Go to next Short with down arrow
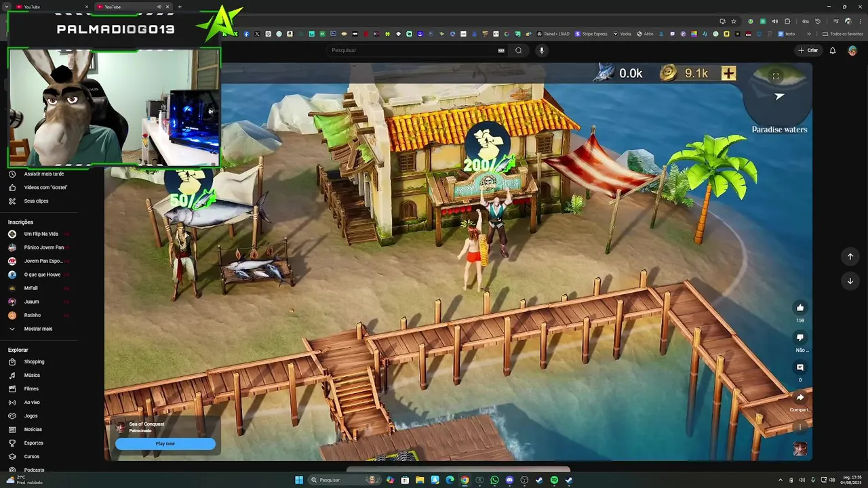868x488 pixels. click(850, 281)
